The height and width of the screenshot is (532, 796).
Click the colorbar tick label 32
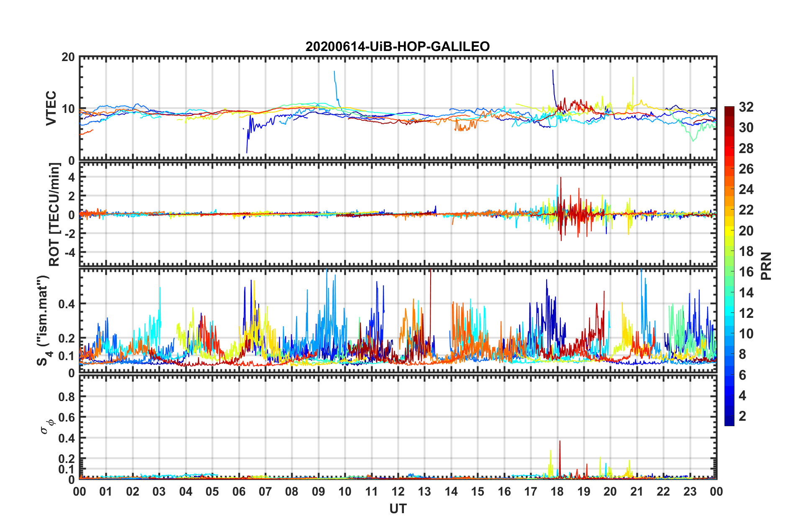click(x=746, y=107)
